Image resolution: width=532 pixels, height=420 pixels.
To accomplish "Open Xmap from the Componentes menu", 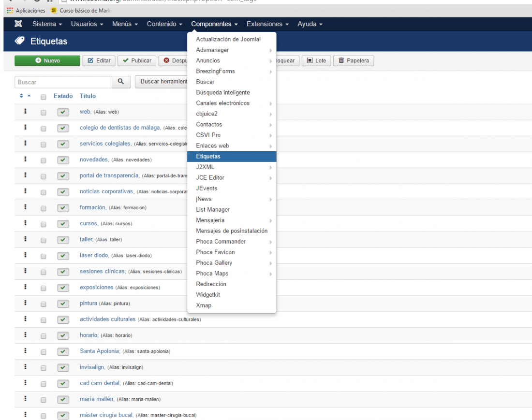I will [232, 305].
